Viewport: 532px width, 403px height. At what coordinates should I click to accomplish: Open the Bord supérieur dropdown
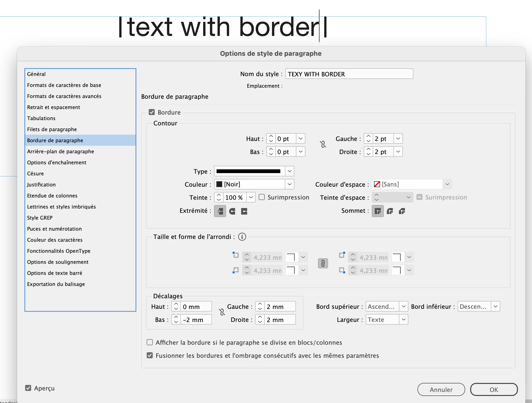point(403,307)
